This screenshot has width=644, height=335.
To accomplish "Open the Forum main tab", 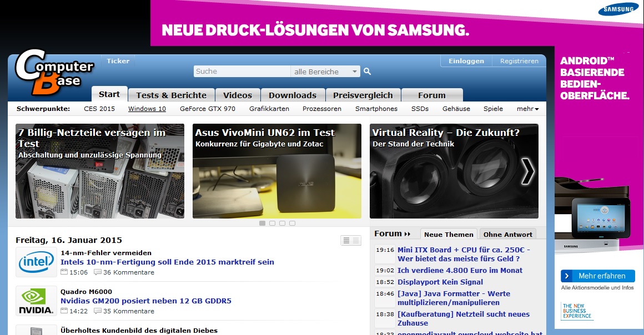I will 432,95.
